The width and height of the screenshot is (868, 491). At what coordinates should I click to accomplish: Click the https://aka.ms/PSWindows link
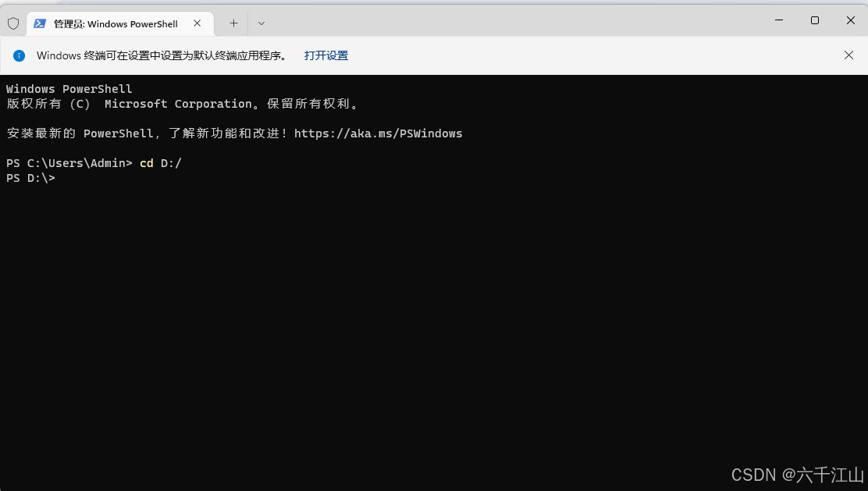tap(378, 133)
